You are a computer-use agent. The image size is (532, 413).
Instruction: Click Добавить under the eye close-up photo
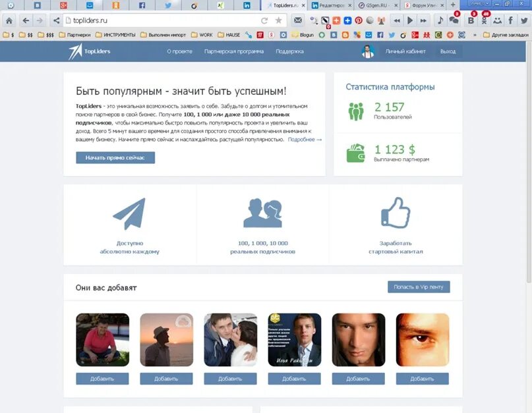point(423,379)
